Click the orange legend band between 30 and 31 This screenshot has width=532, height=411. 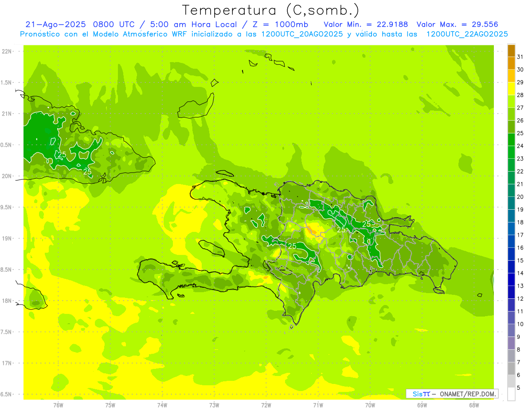point(511,63)
